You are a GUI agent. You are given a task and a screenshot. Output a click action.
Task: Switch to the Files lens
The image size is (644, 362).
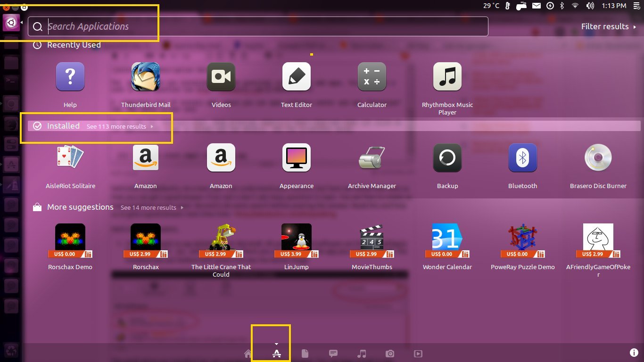[x=305, y=354]
